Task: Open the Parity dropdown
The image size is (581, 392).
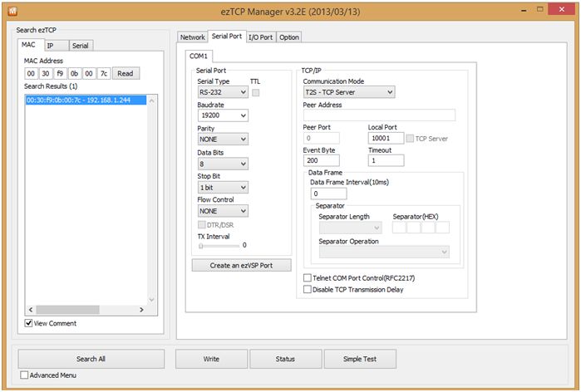Action: click(223, 140)
